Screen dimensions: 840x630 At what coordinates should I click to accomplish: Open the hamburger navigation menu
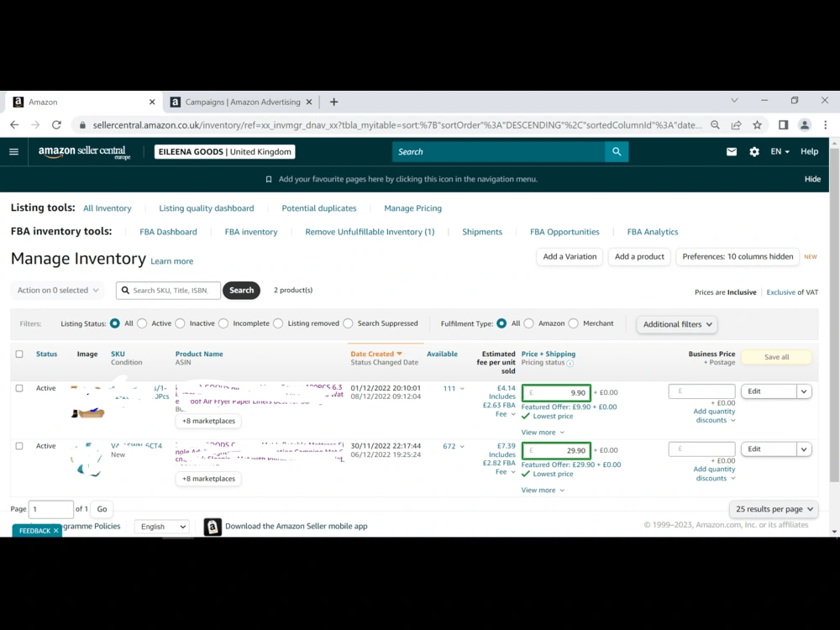(x=14, y=151)
